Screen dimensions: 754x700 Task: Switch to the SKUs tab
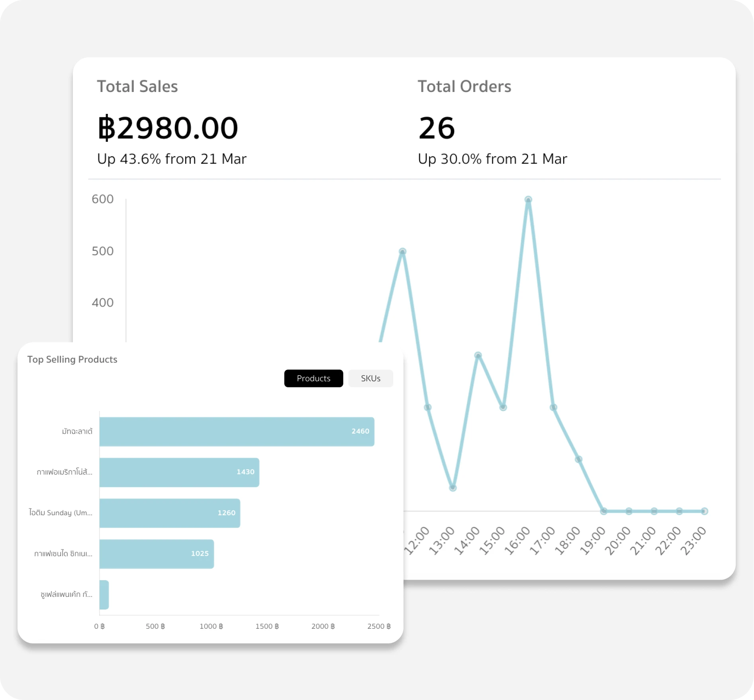click(x=370, y=378)
